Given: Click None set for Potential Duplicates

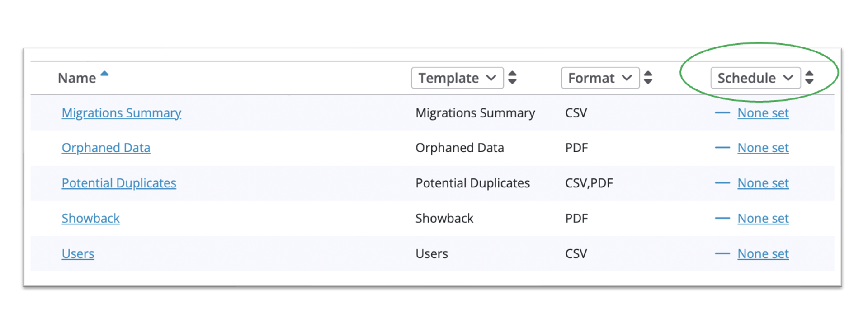Looking at the screenshot, I should click(x=763, y=183).
